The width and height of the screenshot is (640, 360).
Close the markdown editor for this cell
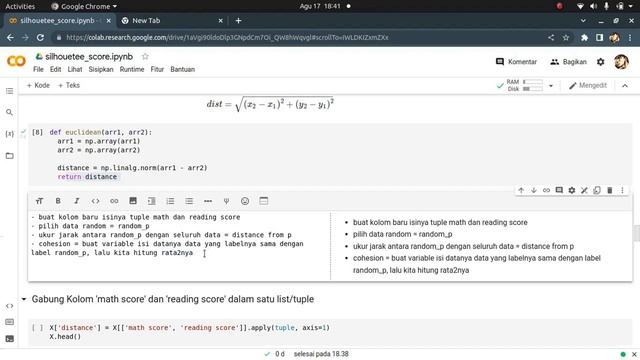pos(584,190)
